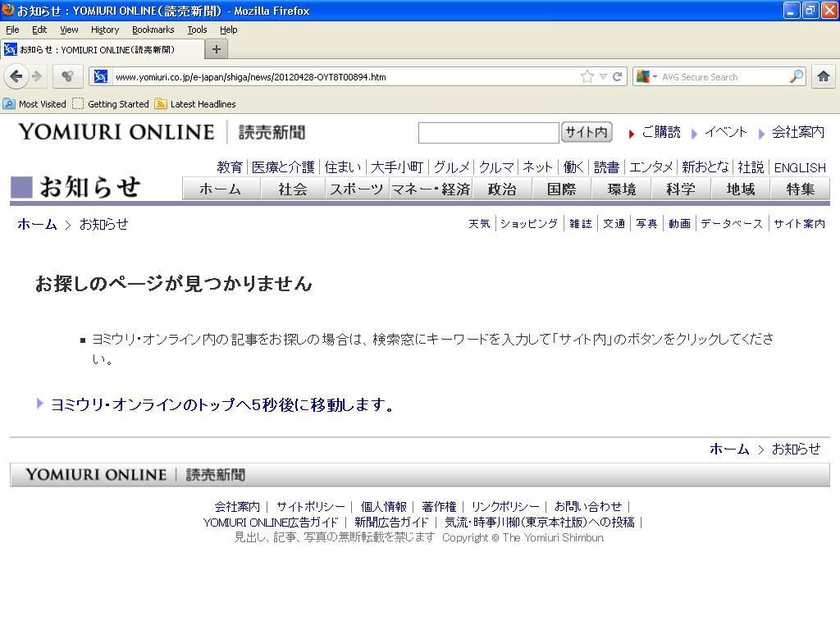The image size is (840, 630).
Task: Open the 会社案内 link in header
Action: (797, 132)
